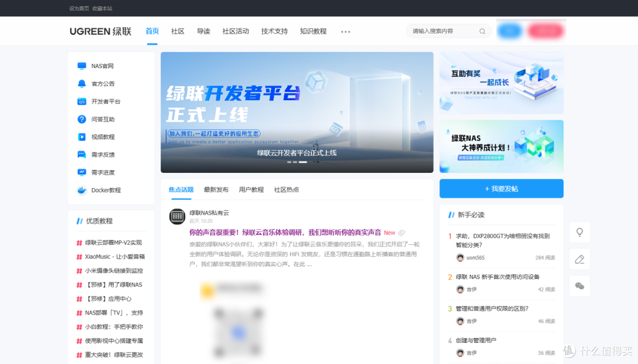
Task: Click the 收藏本站 link
Action: (102, 8)
